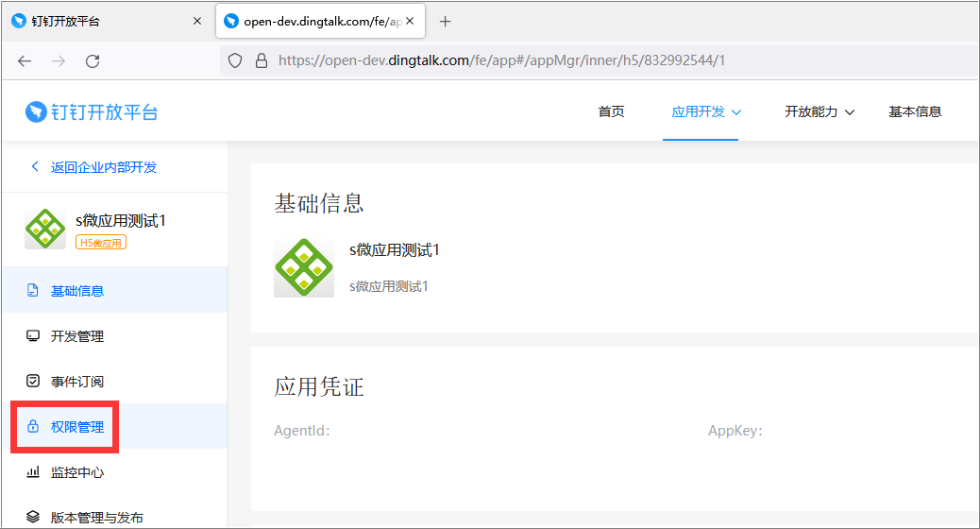The height and width of the screenshot is (529, 980).
Task: Click the sidebar s微应用测试1 app name
Action: tap(121, 220)
